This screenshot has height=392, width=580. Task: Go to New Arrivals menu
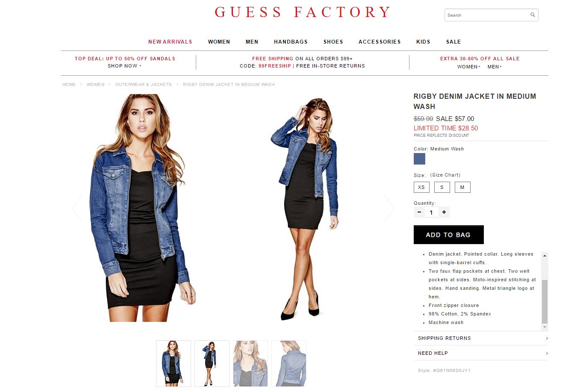click(170, 42)
